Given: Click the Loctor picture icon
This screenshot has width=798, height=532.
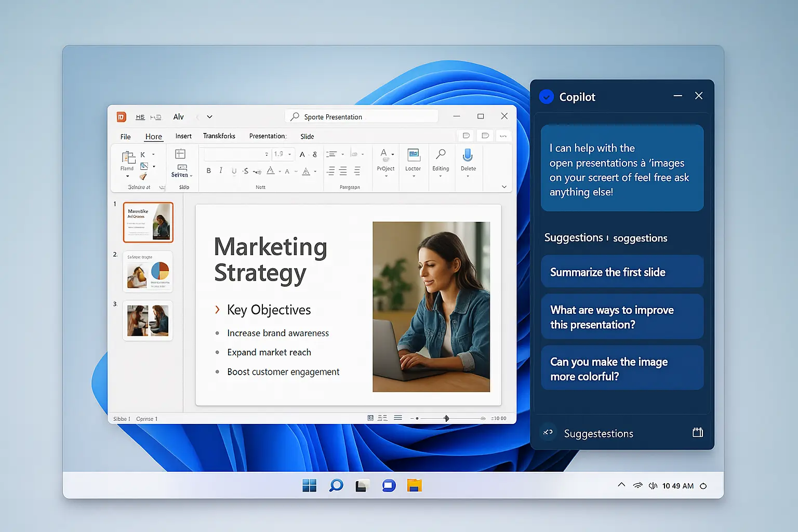Looking at the screenshot, I should click(x=413, y=155).
